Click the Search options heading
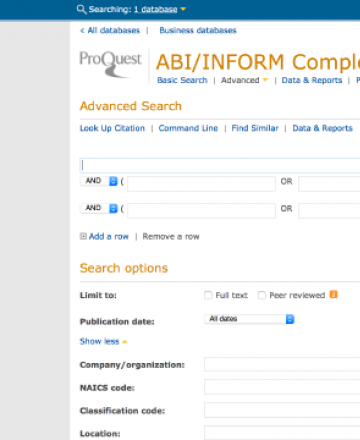 click(124, 268)
